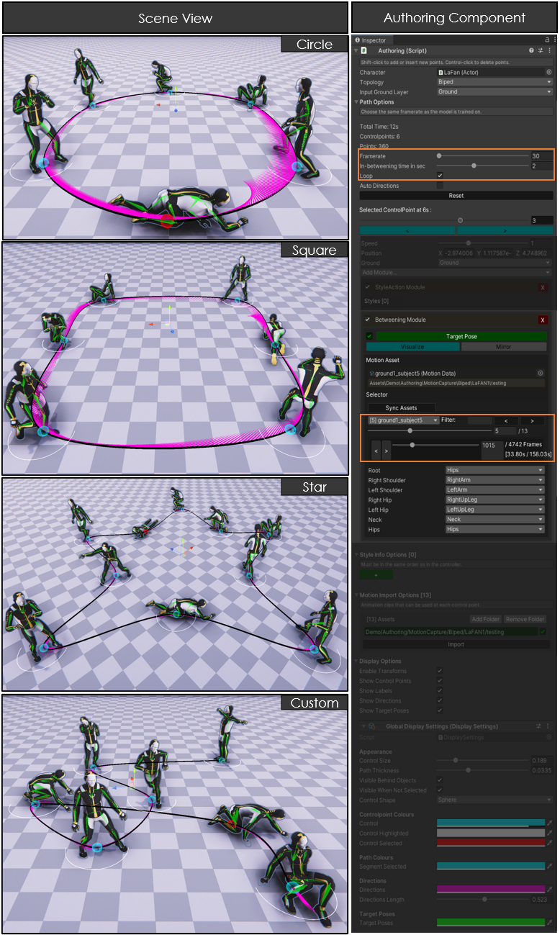Expand the ground1_subject5 asset selector menu
Image resolution: width=560 pixels, height=935 pixels.
tap(402, 420)
